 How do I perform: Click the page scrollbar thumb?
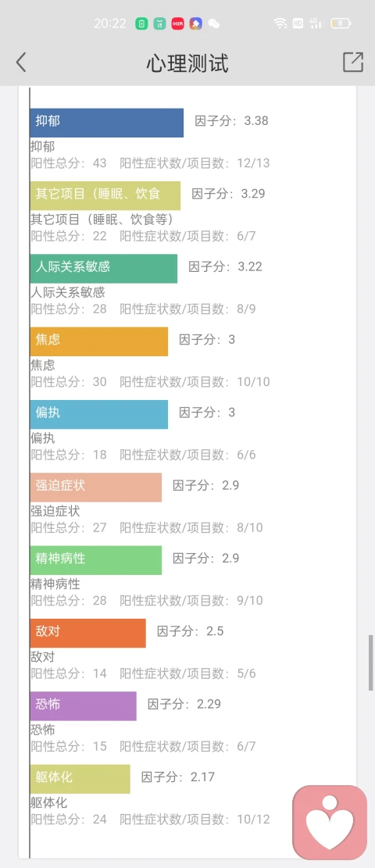click(371, 663)
